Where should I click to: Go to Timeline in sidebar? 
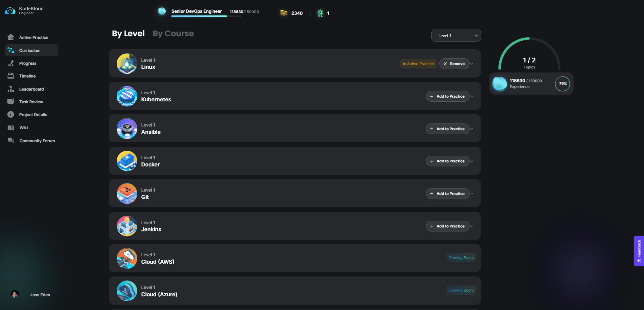pos(32,76)
